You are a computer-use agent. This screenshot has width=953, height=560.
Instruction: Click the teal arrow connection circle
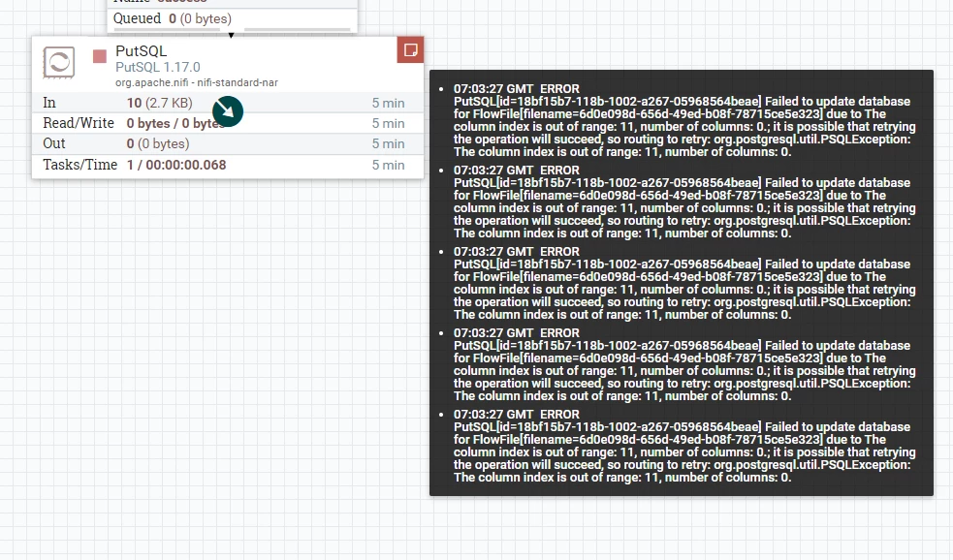[x=228, y=111]
